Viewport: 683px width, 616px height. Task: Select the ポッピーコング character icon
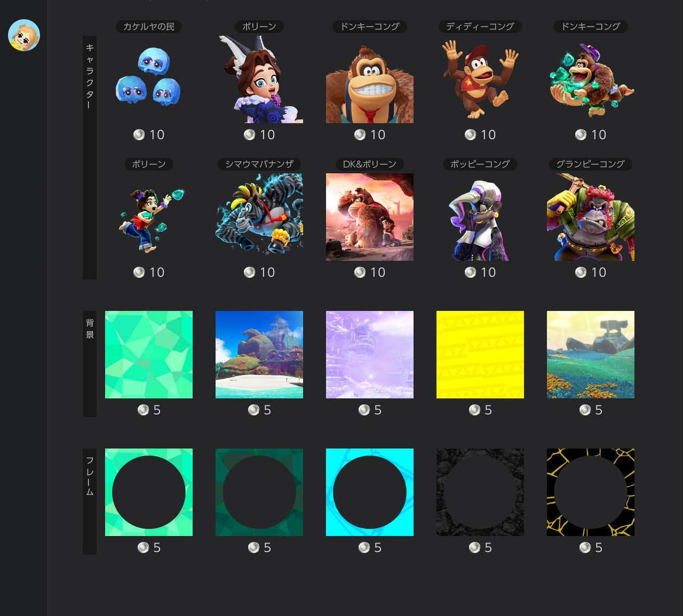pyautogui.click(x=480, y=217)
